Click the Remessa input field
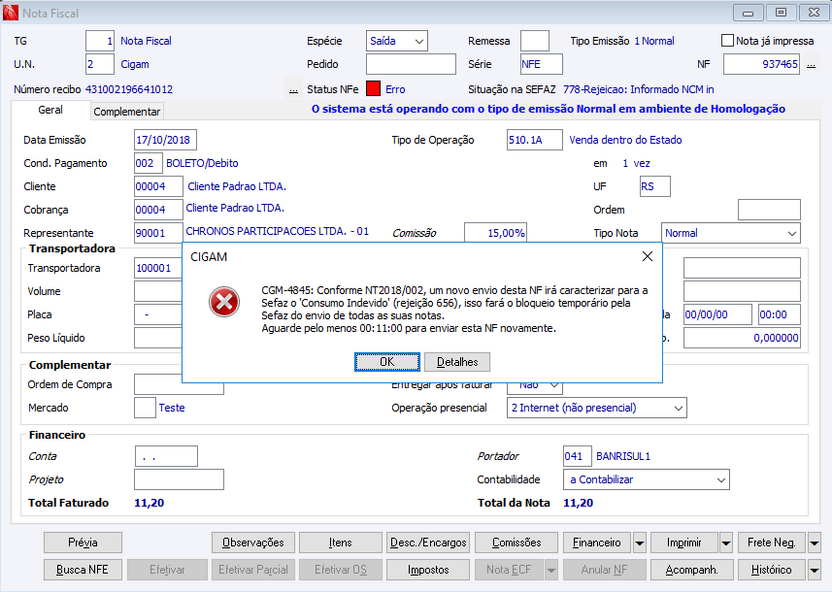 coord(534,41)
